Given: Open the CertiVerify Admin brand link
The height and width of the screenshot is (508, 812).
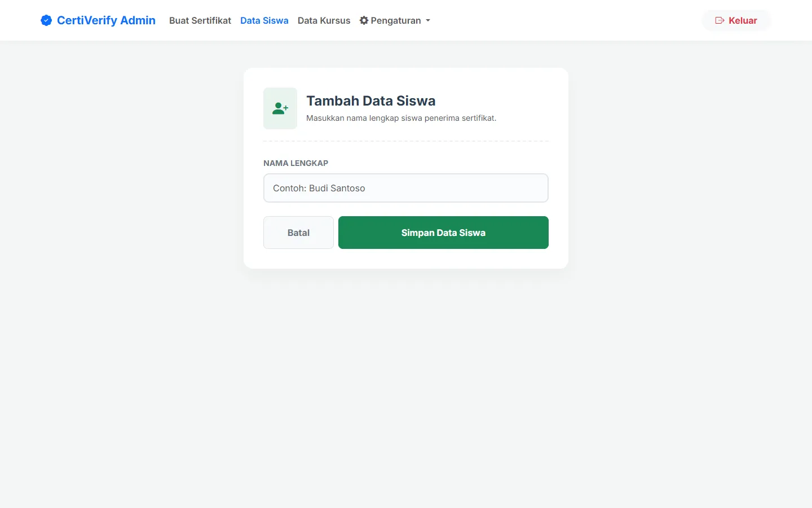Looking at the screenshot, I should point(98,20).
